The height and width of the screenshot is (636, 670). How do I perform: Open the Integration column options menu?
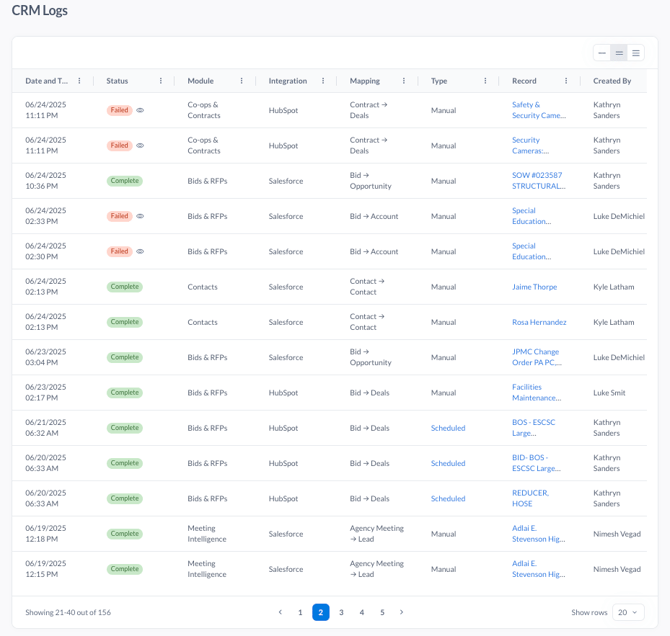(x=323, y=81)
